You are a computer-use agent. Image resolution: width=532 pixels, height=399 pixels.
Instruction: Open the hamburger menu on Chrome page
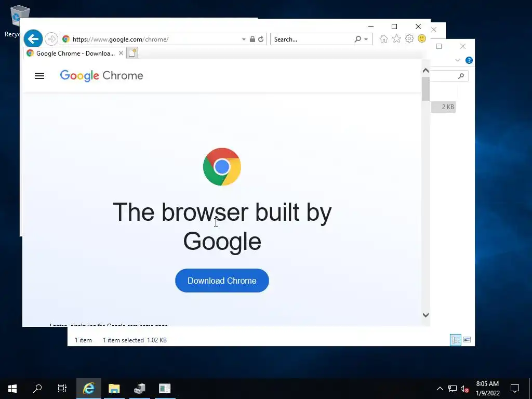click(39, 76)
